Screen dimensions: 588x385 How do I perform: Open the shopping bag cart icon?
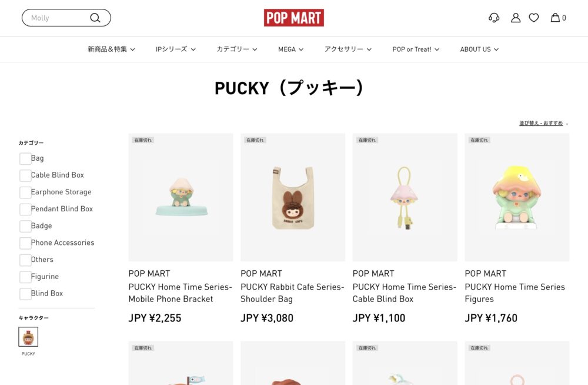(558, 18)
